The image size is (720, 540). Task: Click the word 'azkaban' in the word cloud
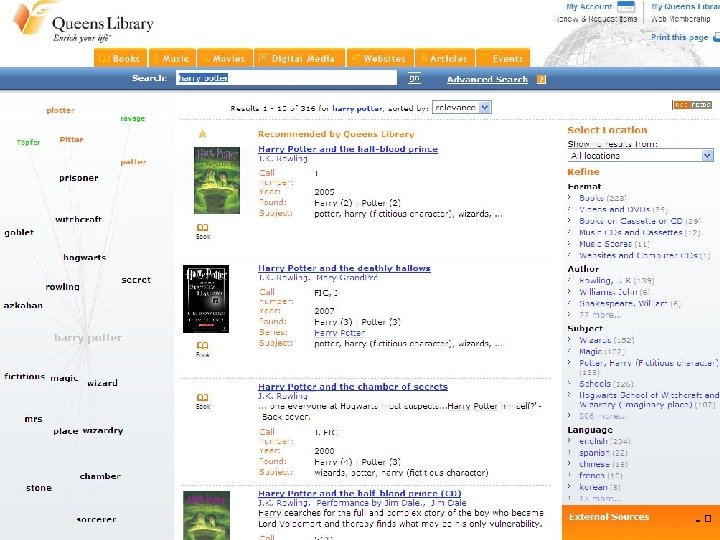[23, 305]
